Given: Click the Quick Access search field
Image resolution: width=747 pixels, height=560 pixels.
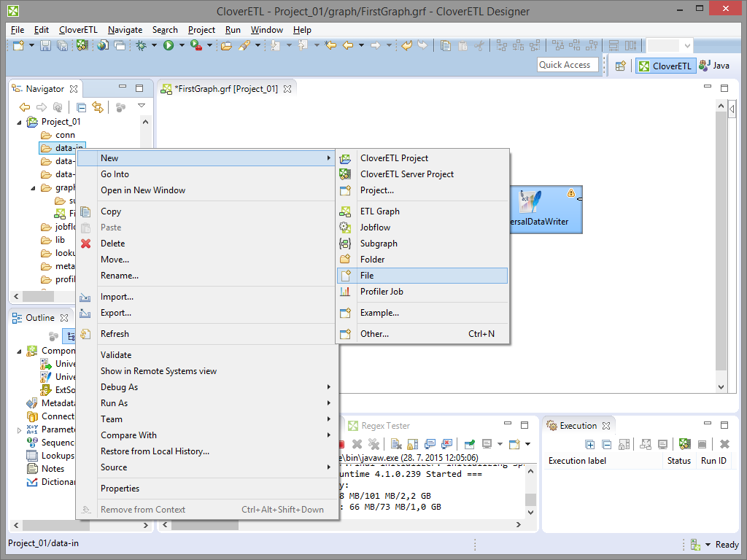Looking at the screenshot, I should (568, 65).
